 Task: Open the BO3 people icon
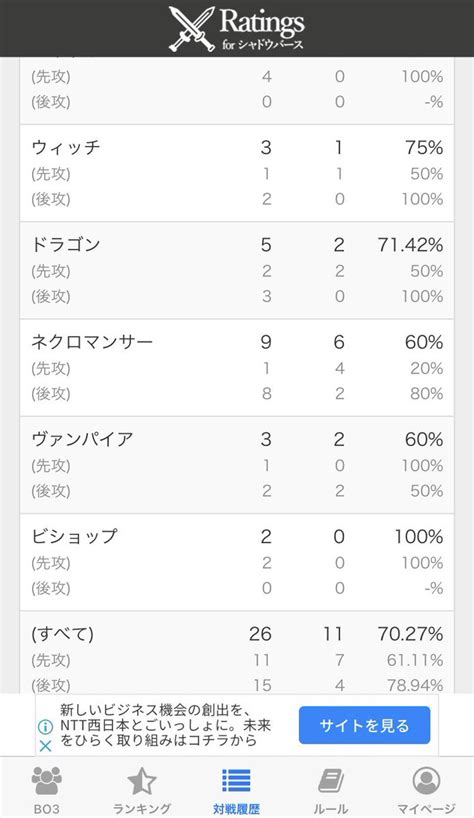tap(46, 780)
